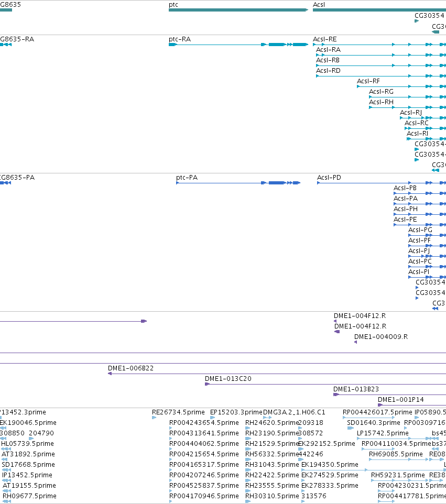Image resolution: width=446 pixels, height=504 pixels.
Task: Click the Acsl-RE transcript label
Action: [x=325, y=39]
